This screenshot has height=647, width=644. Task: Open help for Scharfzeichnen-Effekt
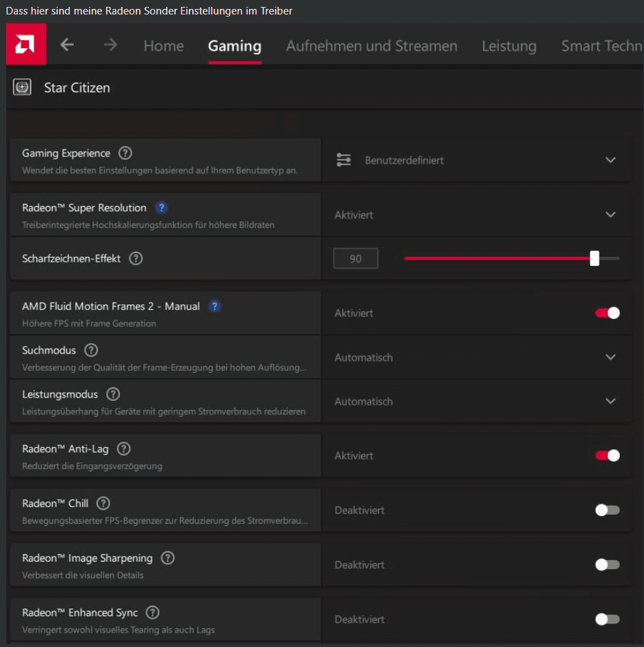(136, 258)
